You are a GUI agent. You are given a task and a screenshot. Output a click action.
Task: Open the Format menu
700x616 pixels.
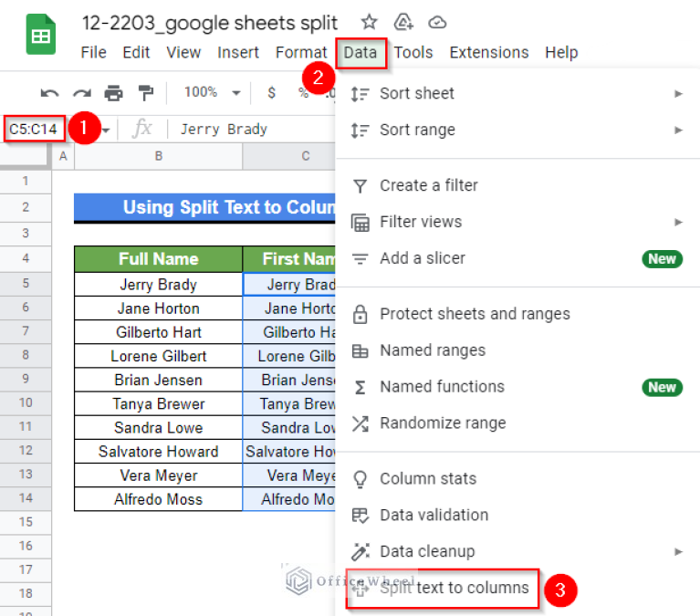pos(301,53)
